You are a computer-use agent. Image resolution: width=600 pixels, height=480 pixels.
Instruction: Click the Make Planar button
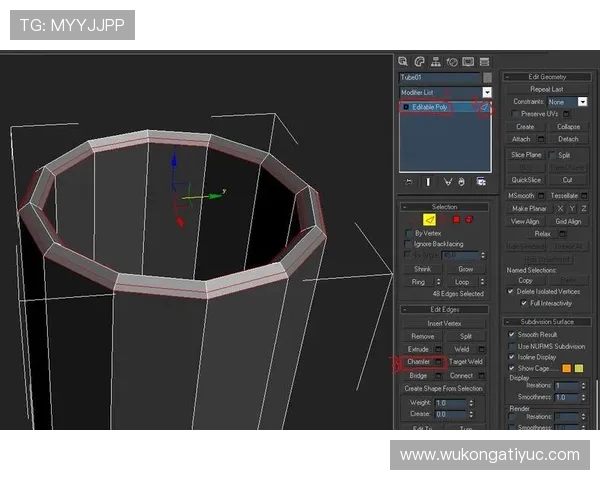point(529,209)
